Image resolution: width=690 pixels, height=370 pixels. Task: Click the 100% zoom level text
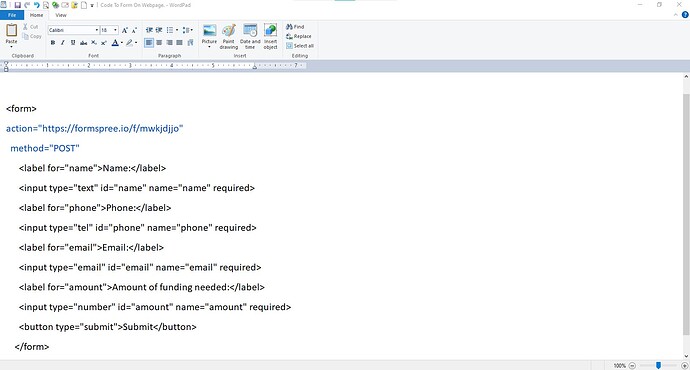click(x=620, y=366)
